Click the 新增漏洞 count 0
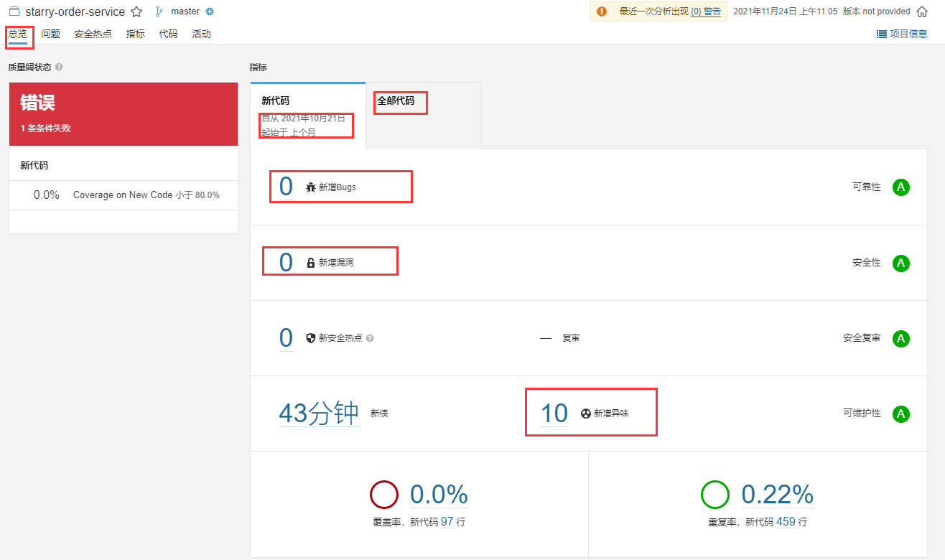This screenshot has width=945, height=560. [286, 263]
